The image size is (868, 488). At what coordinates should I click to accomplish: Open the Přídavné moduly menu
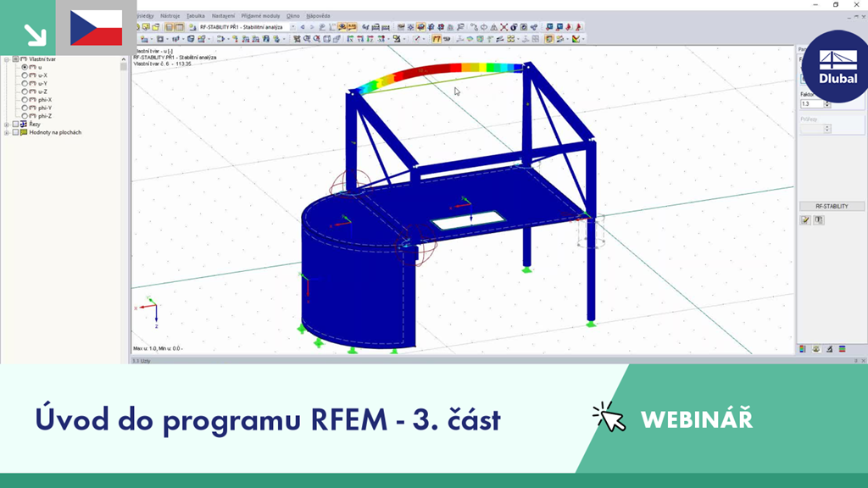pyautogui.click(x=260, y=16)
